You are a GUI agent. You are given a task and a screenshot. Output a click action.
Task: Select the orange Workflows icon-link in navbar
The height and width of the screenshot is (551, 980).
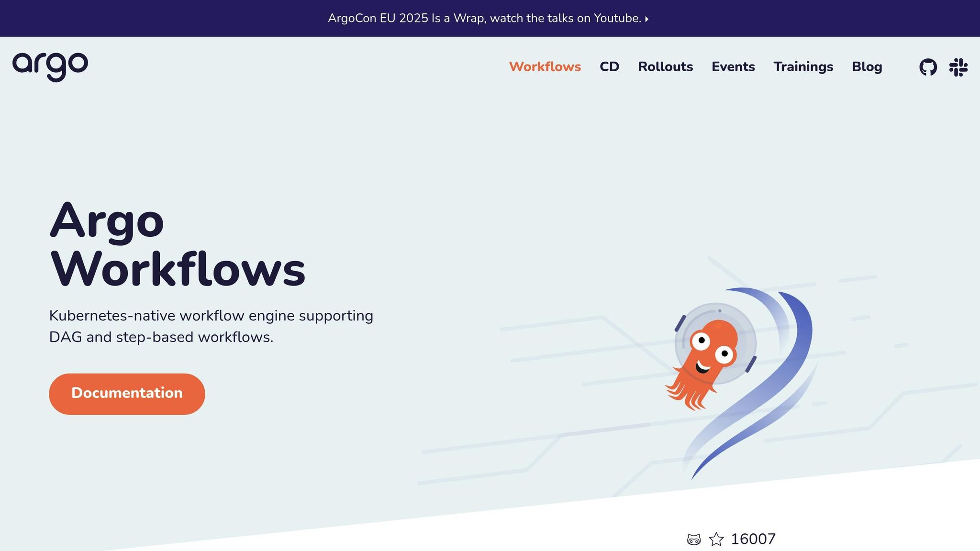pyautogui.click(x=545, y=67)
